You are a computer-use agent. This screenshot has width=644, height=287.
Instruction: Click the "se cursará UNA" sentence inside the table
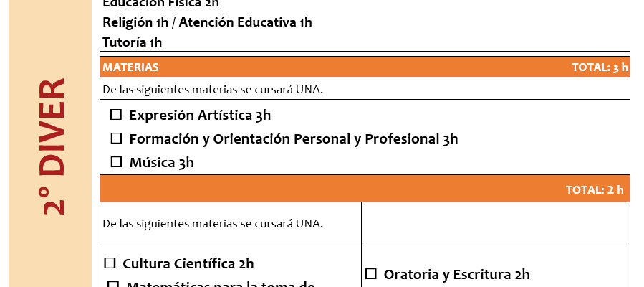pos(213,223)
